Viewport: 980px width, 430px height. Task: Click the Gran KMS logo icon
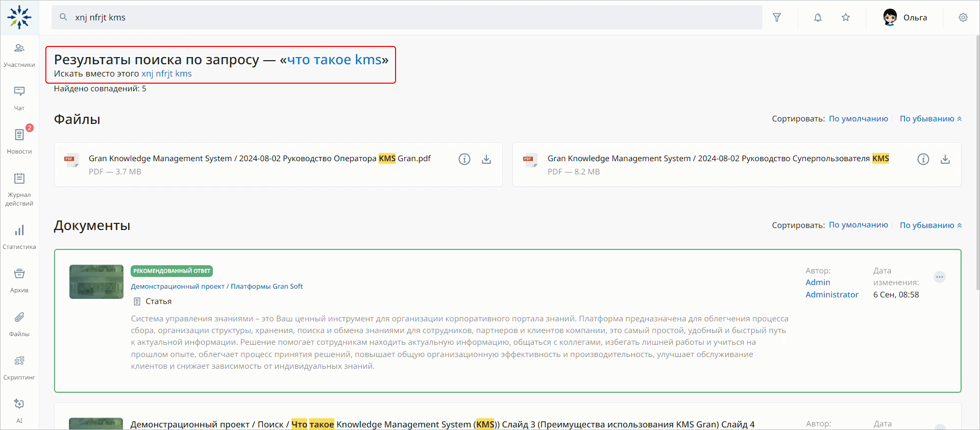tap(19, 17)
